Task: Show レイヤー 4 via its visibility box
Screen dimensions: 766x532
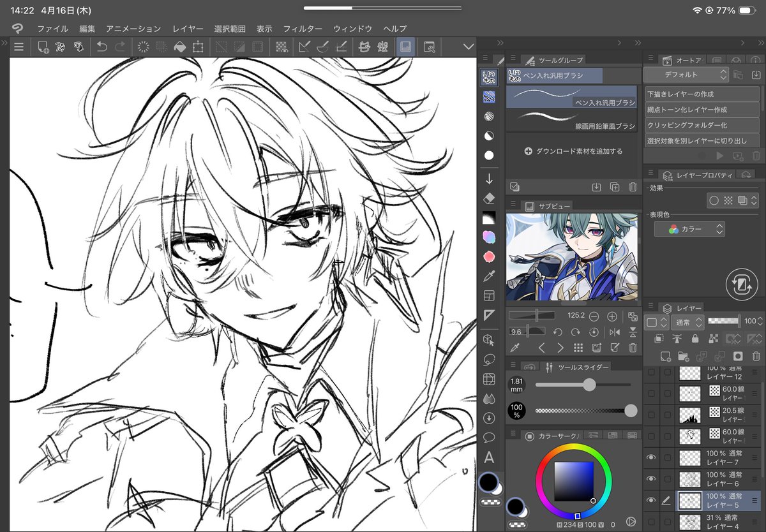Action: point(651,522)
